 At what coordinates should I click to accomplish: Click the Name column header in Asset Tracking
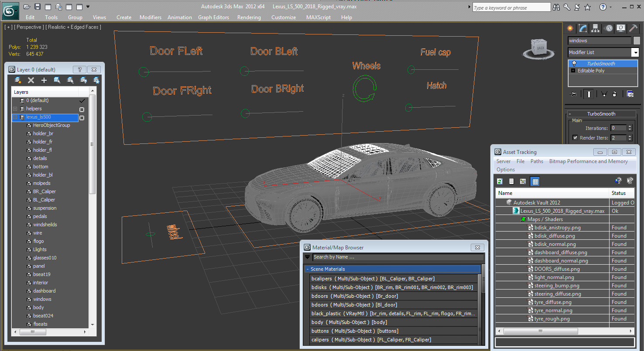pyautogui.click(x=552, y=193)
